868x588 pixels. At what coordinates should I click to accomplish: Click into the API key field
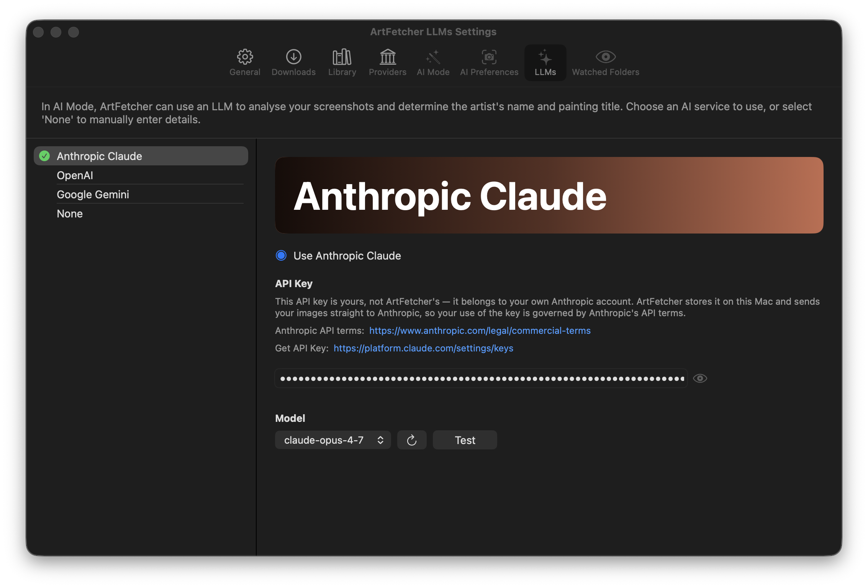481,378
